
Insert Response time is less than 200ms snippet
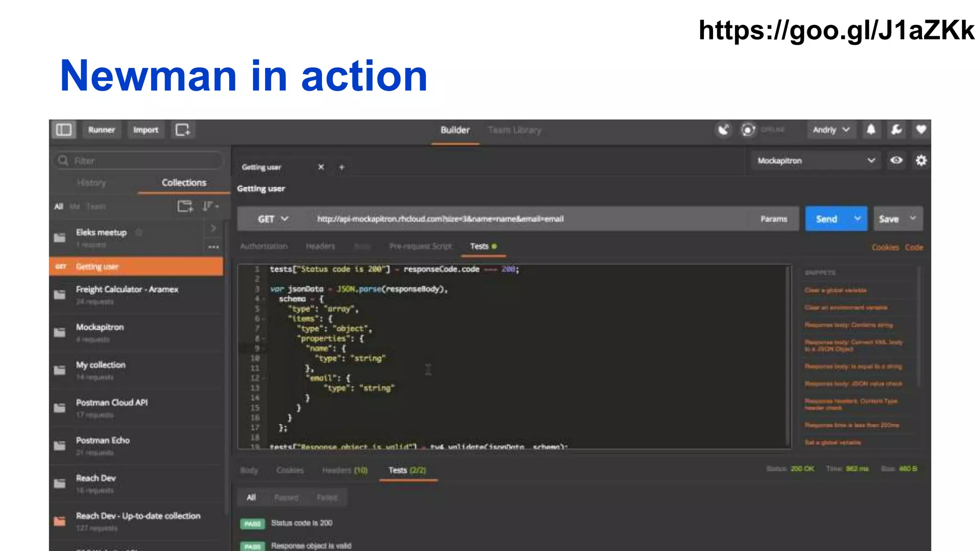(x=852, y=425)
